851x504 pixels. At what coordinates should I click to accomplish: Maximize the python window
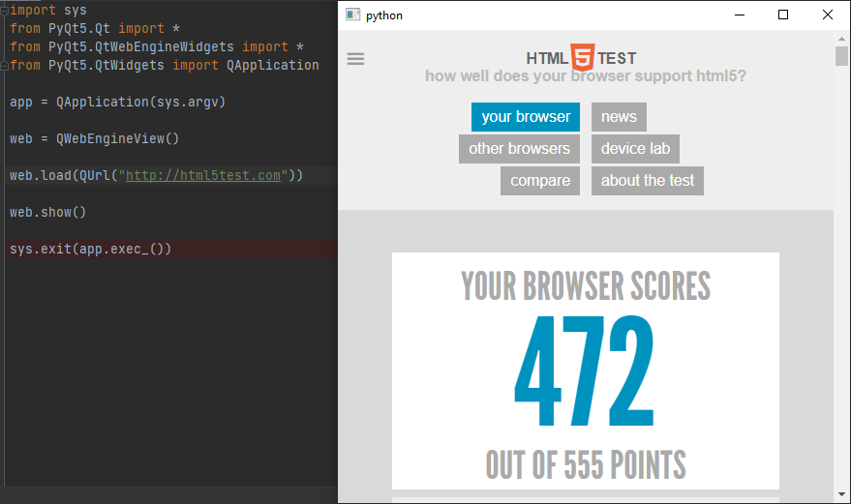(x=783, y=15)
